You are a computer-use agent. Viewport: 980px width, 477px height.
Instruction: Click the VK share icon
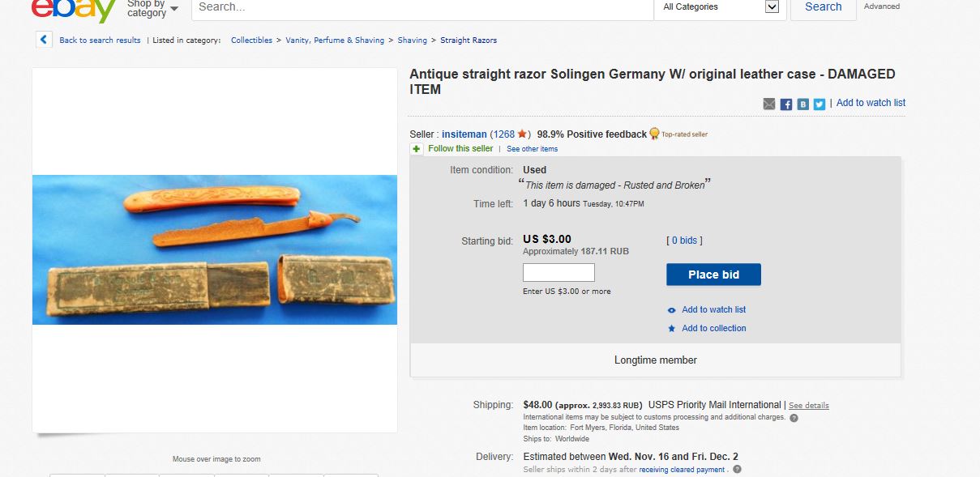pyautogui.click(x=802, y=104)
